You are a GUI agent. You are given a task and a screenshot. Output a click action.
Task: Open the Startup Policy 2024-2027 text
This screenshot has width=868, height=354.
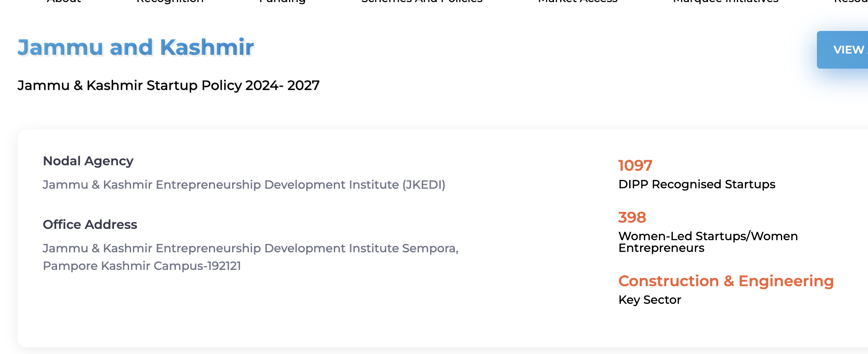click(x=168, y=85)
